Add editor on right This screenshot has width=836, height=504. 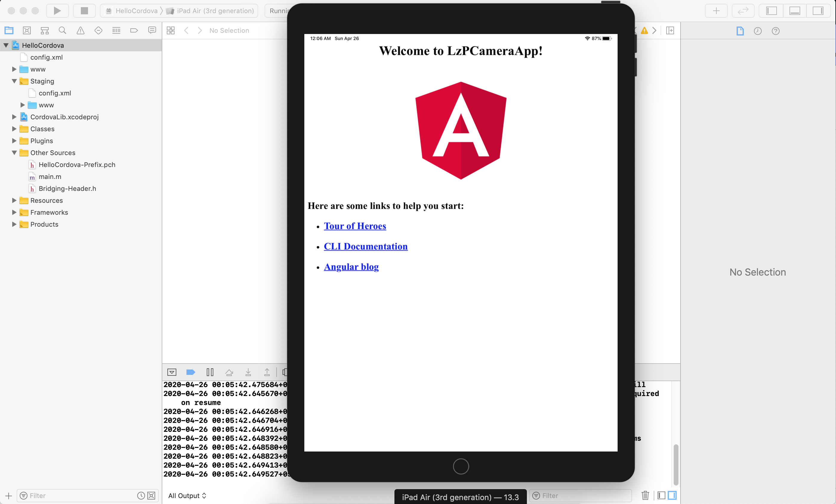coord(670,30)
